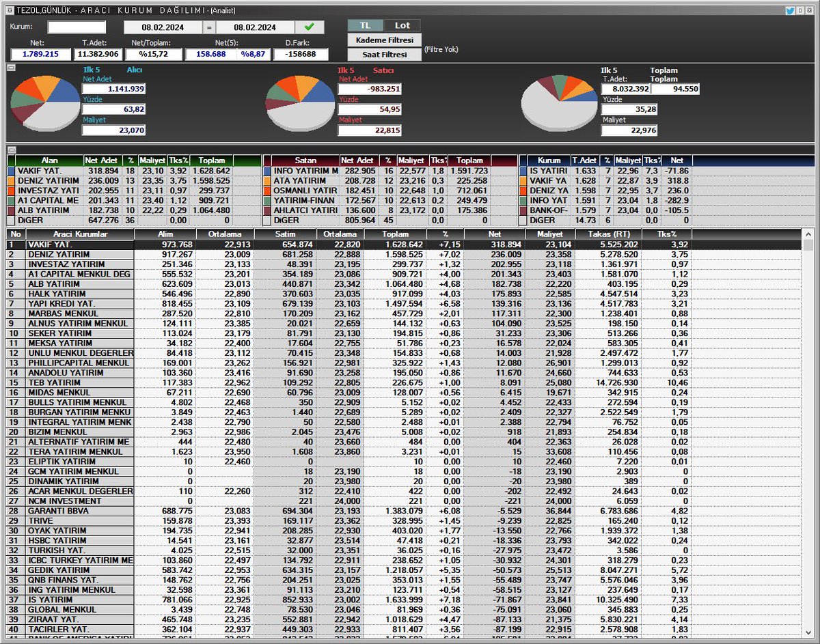Select A1 CAPITAL MENKUL DEG row
Screen dimensions: 820x644
(x=405, y=274)
